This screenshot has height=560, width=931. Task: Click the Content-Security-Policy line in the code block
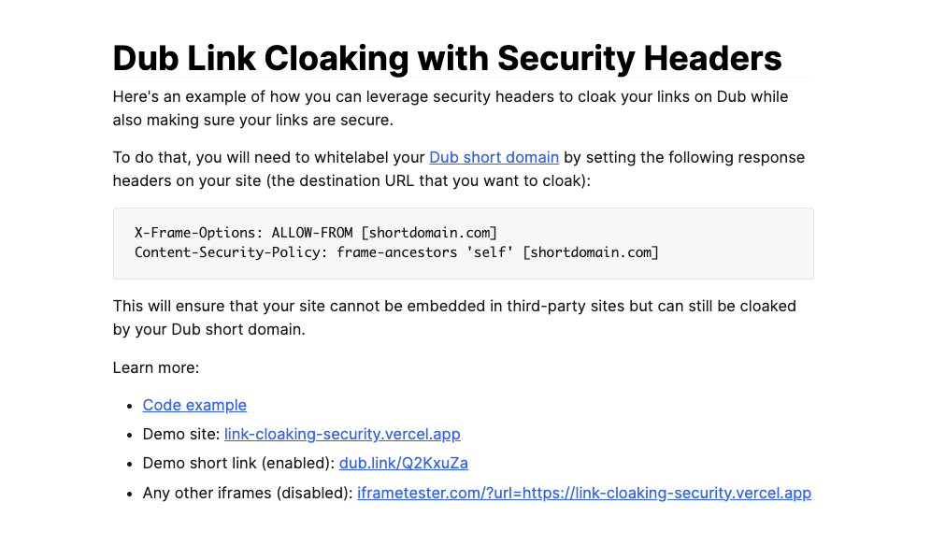[x=396, y=252]
